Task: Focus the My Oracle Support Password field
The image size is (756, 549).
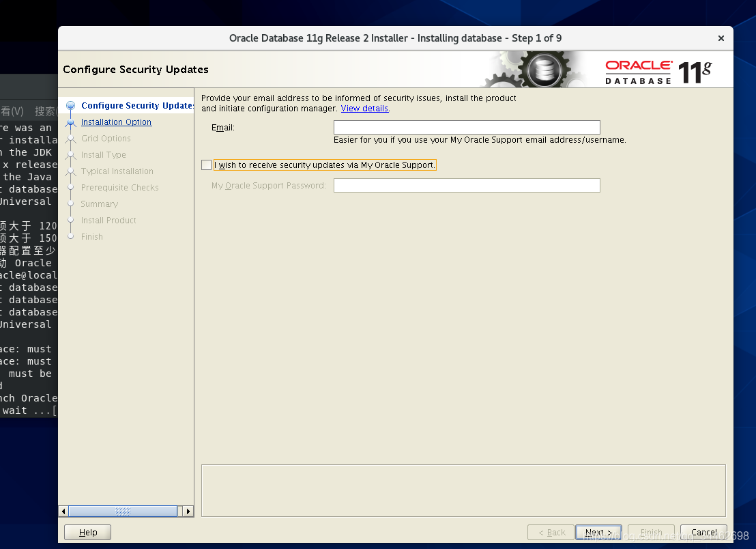Action: [x=467, y=185]
